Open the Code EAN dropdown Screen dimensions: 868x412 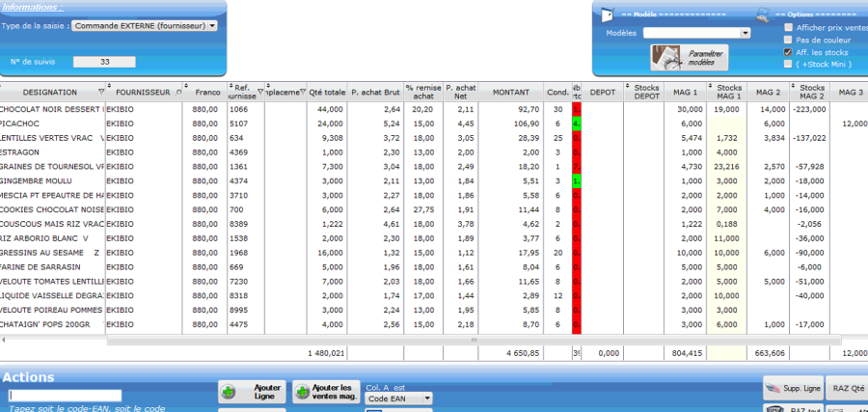426,398
